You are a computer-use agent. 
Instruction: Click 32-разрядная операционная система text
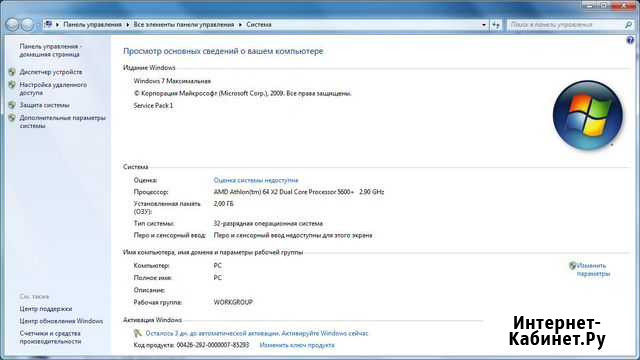268,224
